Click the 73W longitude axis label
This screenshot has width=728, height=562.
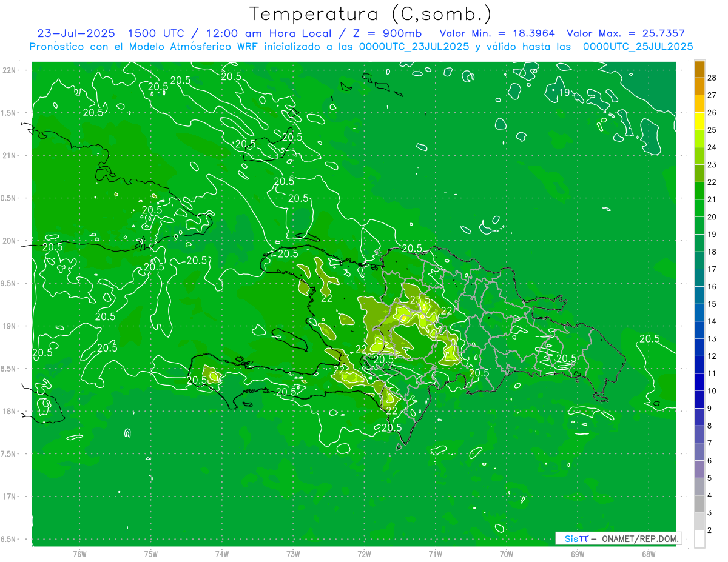[x=293, y=554]
